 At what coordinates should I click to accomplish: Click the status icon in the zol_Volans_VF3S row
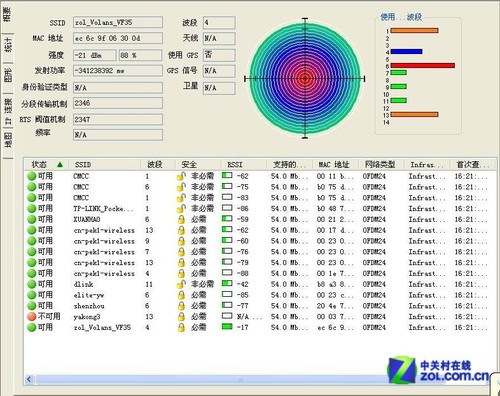pos(32,328)
